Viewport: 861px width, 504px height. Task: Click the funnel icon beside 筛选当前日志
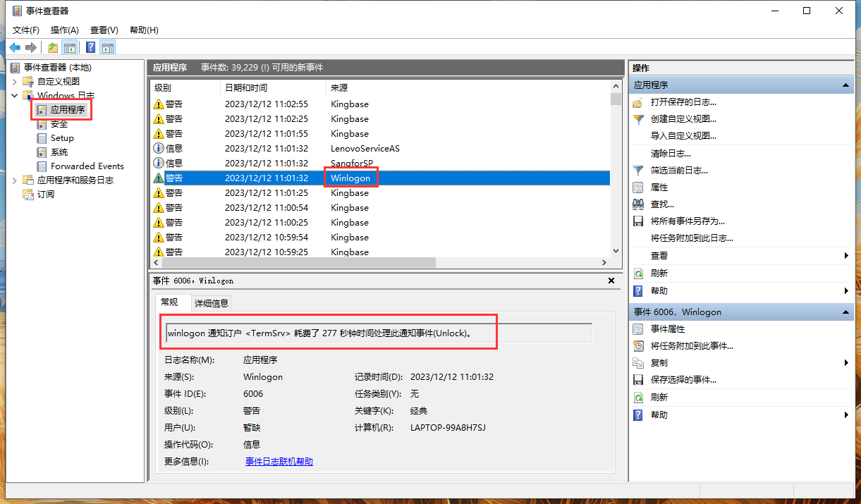click(x=638, y=171)
